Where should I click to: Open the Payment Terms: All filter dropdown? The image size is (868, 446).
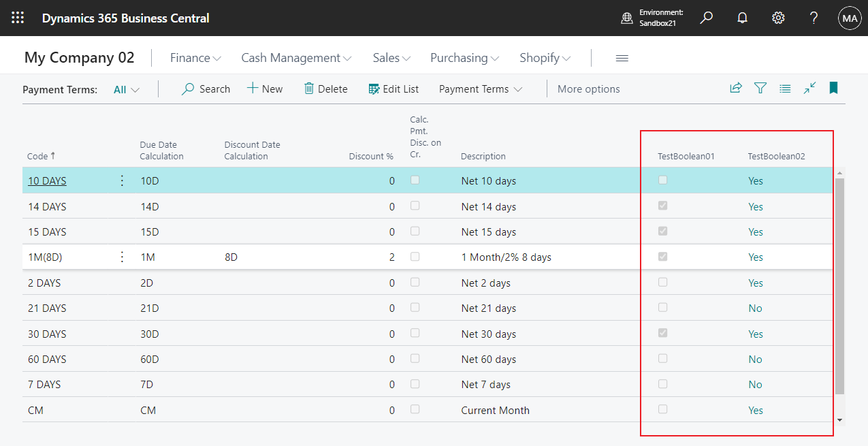click(x=125, y=89)
